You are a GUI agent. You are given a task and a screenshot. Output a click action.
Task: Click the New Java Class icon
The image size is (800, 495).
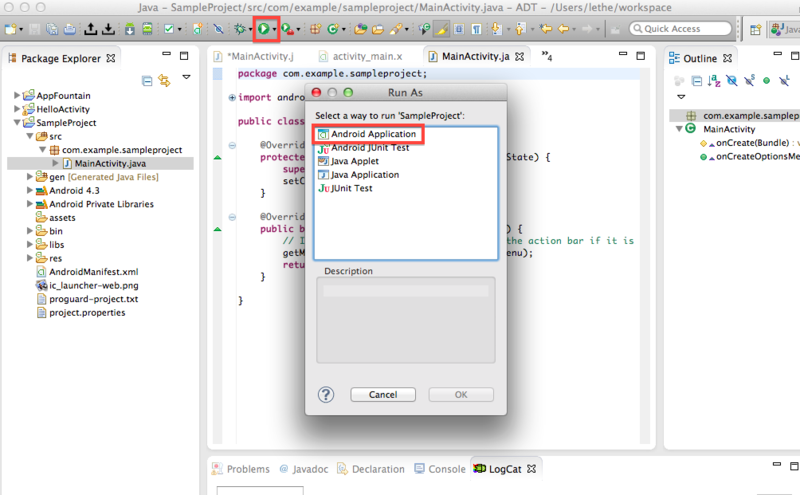(333, 29)
